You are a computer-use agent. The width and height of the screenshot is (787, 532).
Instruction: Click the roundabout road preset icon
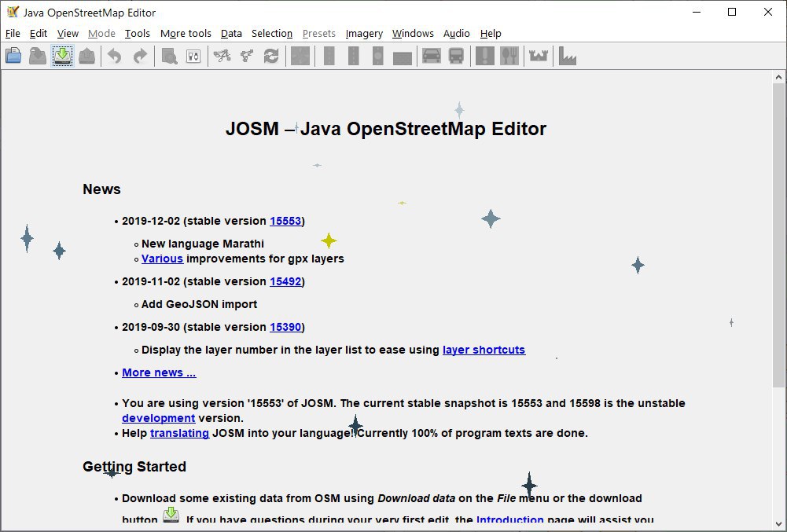pos(378,56)
